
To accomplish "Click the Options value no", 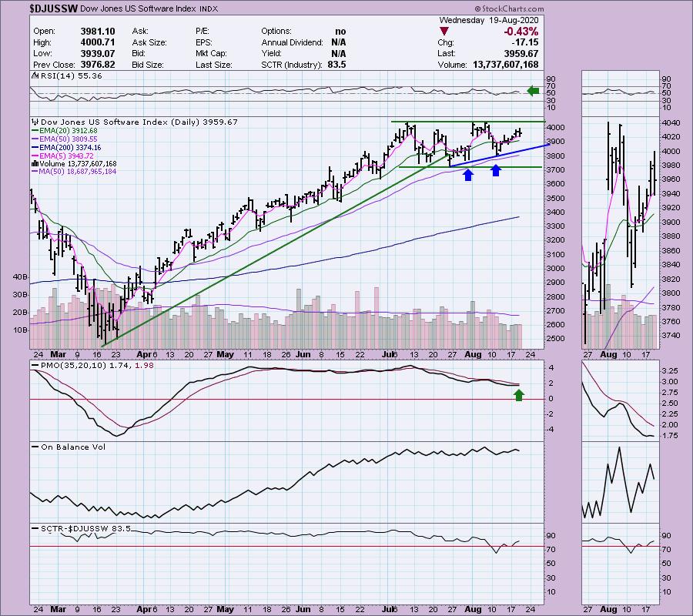I will click(x=340, y=32).
